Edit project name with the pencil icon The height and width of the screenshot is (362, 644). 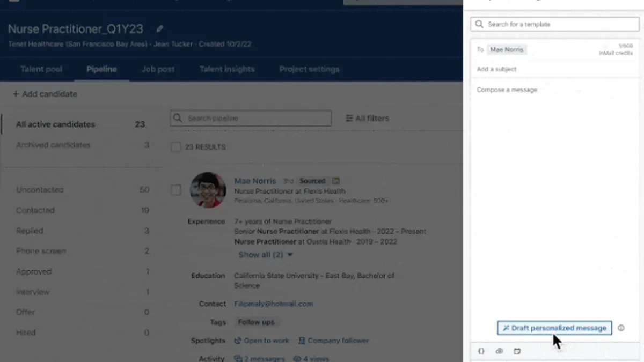tap(160, 29)
